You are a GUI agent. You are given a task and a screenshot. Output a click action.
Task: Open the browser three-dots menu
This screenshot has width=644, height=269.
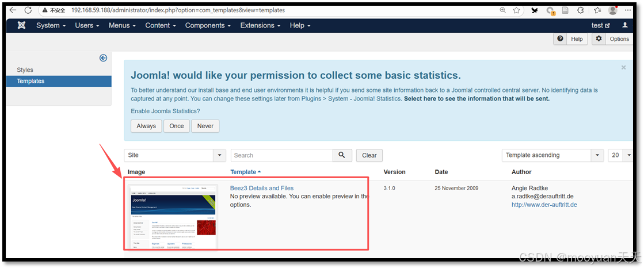(628, 10)
